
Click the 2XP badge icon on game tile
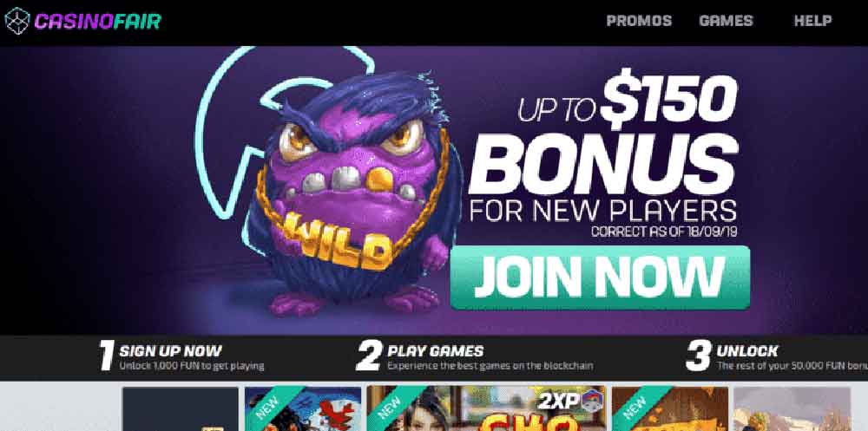click(569, 402)
